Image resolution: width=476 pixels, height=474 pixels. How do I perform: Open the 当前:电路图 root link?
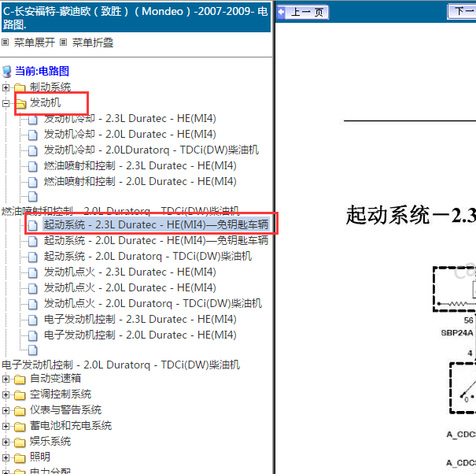click(x=42, y=71)
